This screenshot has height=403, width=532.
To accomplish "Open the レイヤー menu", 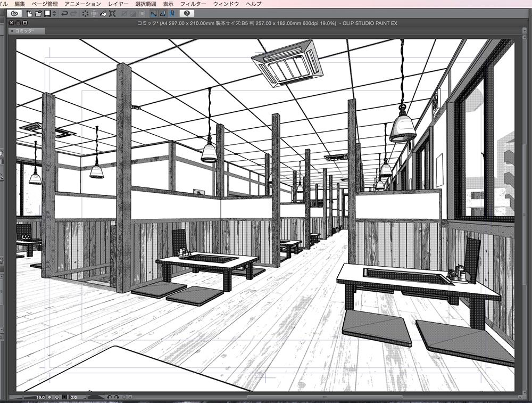I will [118, 4].
